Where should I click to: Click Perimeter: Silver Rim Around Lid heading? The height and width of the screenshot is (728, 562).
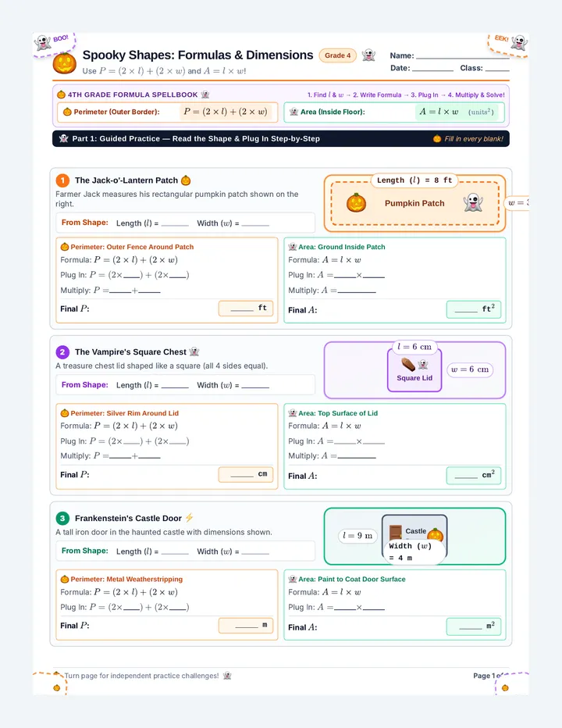click(124, 413)
